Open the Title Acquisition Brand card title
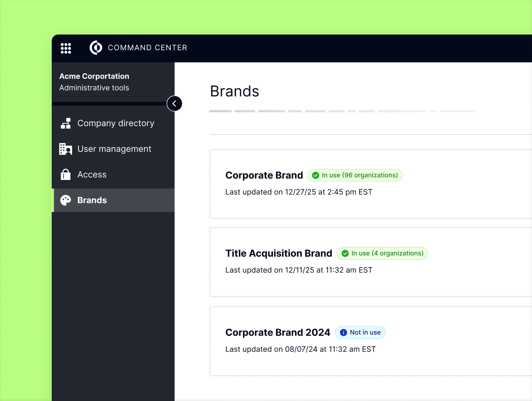This screenshot has width=532, height=401. point(279,254)
